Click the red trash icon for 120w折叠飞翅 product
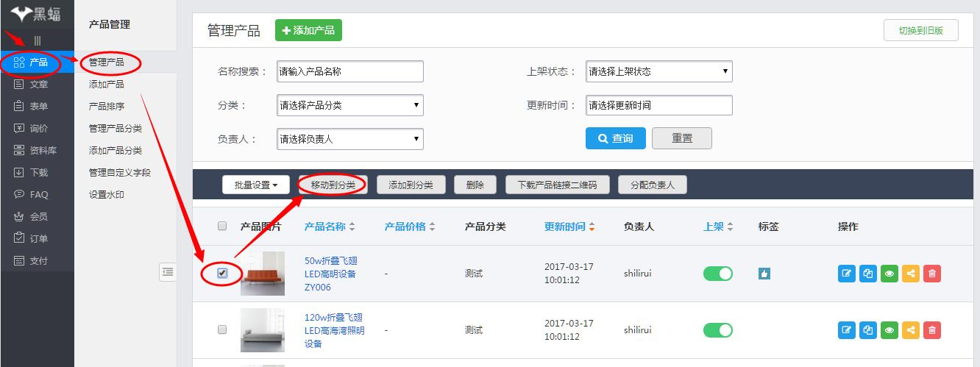This screenshot has width=980, height=367. pyautogui.click(x=932, y=330)
